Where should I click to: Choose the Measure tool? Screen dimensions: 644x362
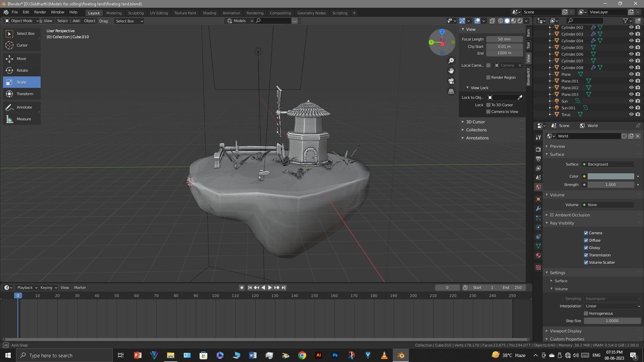22,119
